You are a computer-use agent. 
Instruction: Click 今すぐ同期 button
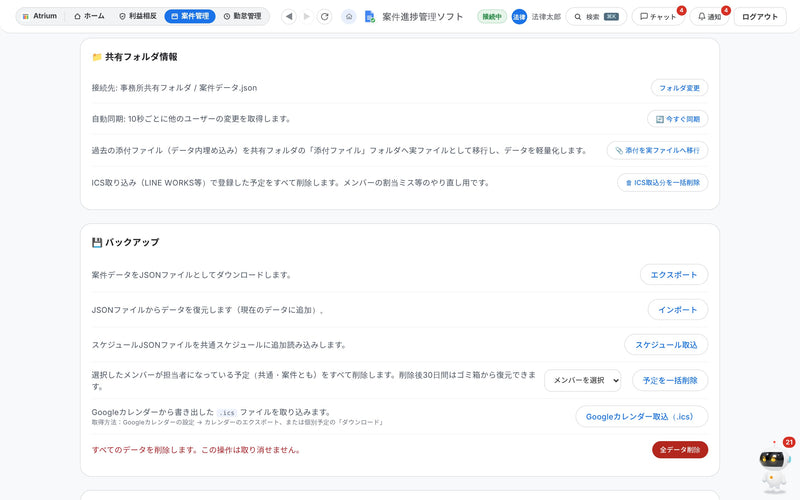pos(678,119)
